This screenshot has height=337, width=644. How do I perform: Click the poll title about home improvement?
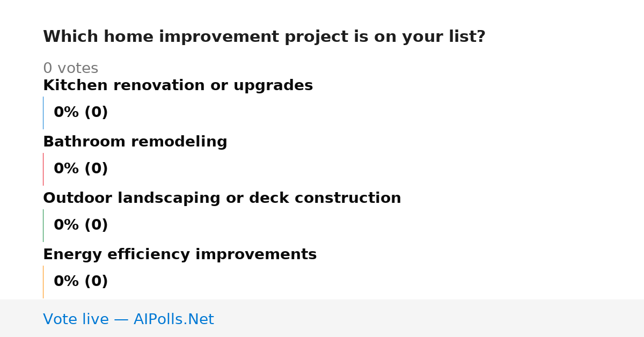pyautogui.click(x=264, y=37)
